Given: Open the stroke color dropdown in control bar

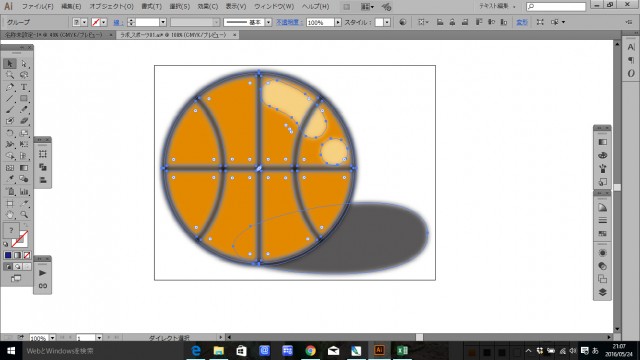Looking at the screenshot, I should pyautogui.click(x=104, y=22).
